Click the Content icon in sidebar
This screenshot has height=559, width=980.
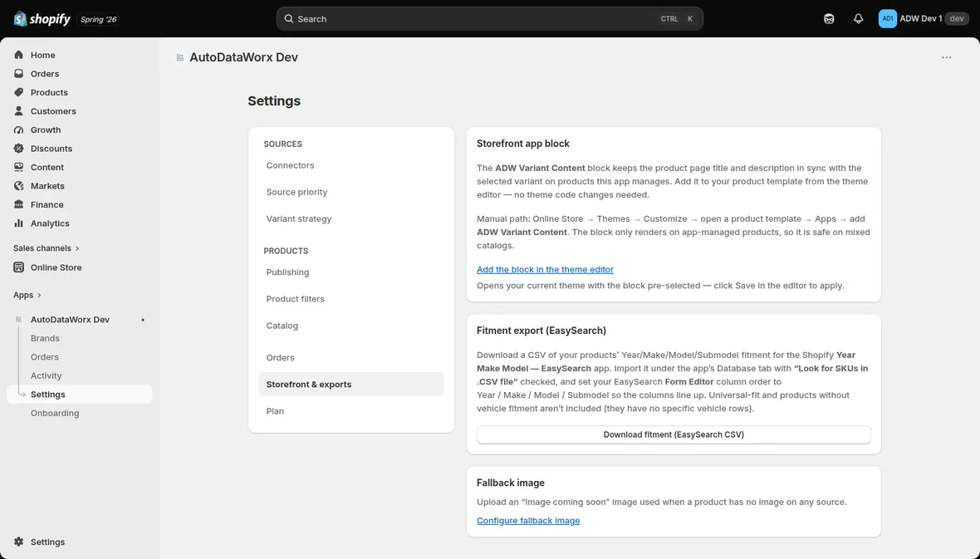click(x=19, y=168)
